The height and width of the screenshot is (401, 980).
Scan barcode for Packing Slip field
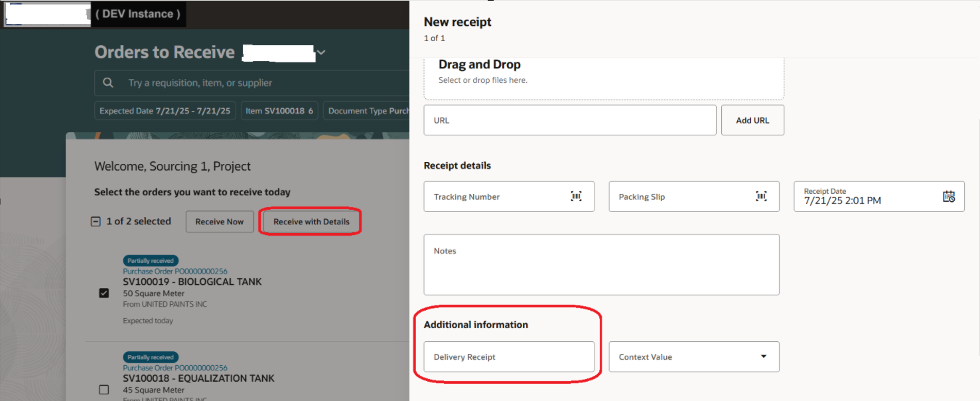pos(761,197)
